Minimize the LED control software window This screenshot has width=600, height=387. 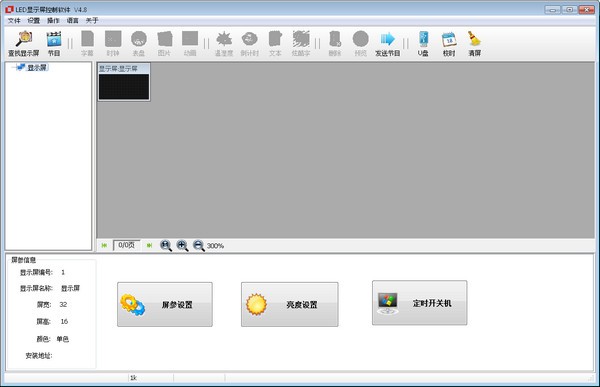(552, 10)
